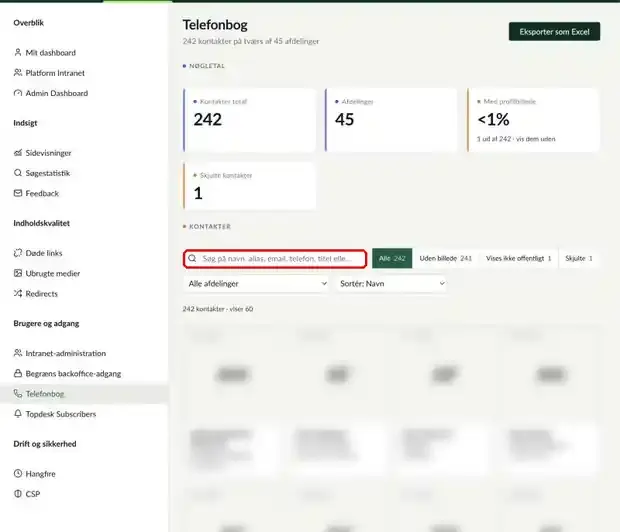Click the phone icon beside Telefonbog
The image size is (620, 532).
point(18,394)
